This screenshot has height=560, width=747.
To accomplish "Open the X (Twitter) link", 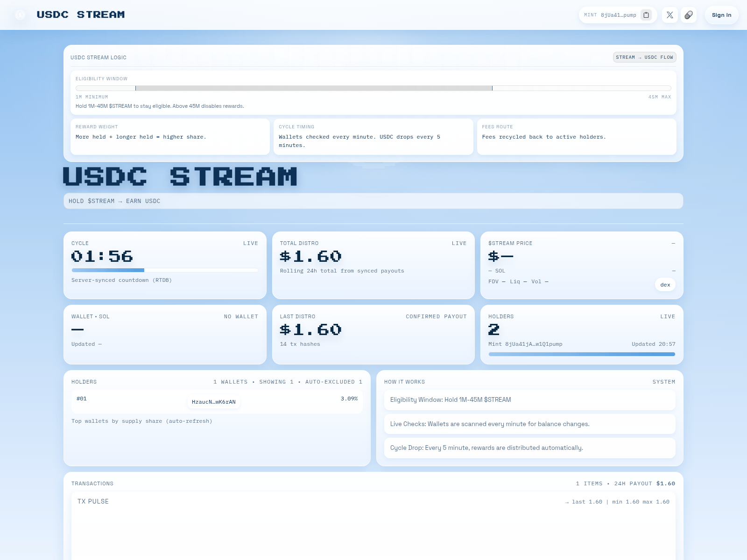I will (670, 15).
